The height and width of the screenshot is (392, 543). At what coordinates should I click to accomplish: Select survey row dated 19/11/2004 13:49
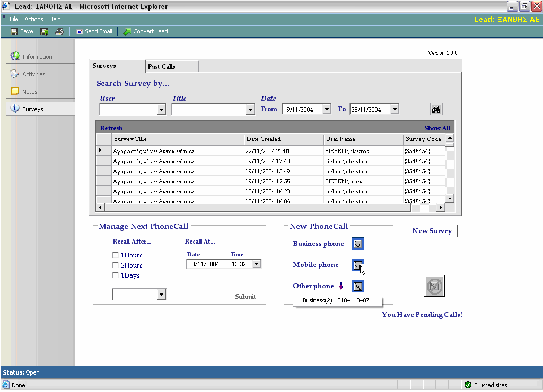(270, 171)
